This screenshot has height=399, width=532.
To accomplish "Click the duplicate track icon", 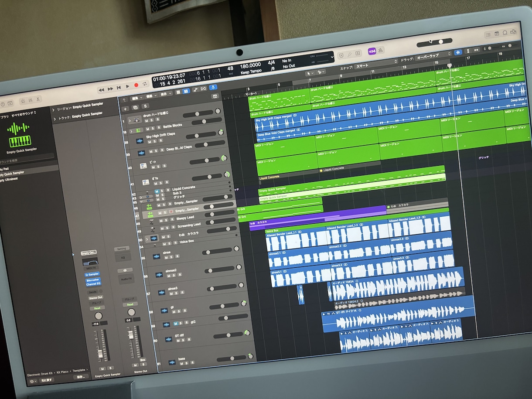I will coord(135,107).
